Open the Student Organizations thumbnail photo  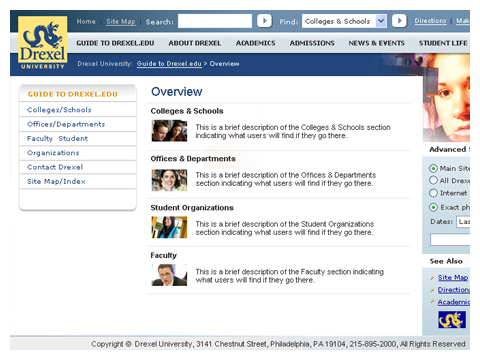click(169, 227)
